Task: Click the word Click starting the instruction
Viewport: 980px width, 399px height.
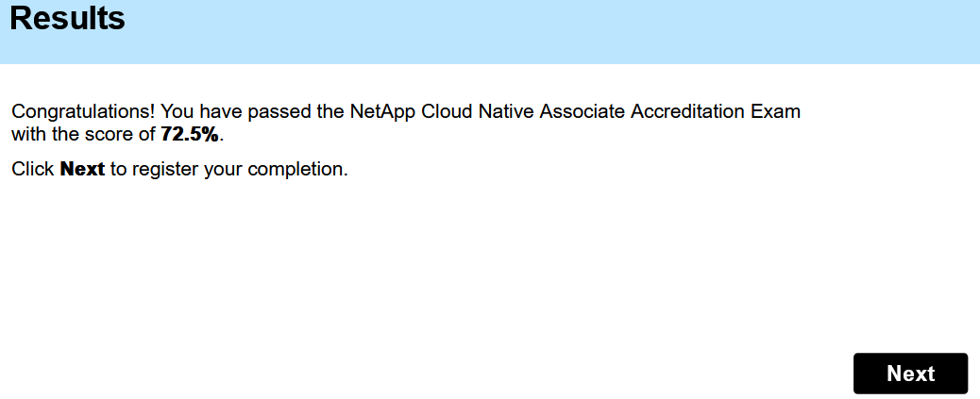Action: pos(33,170)
